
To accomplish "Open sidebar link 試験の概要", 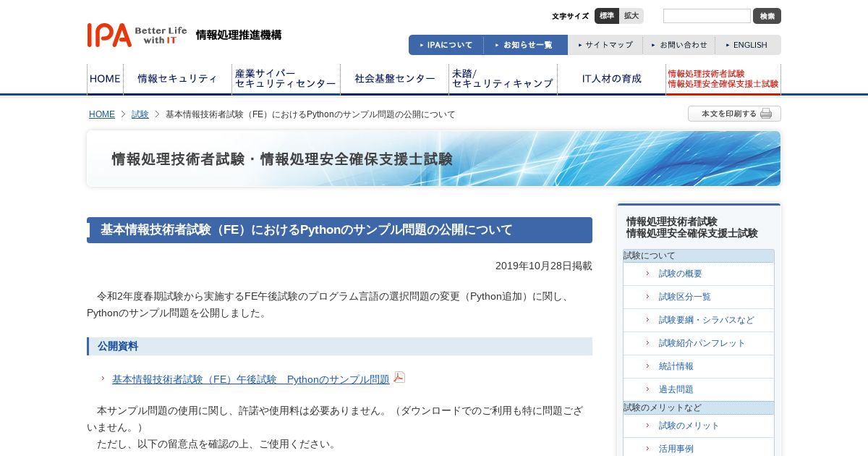I will [681, 274].
